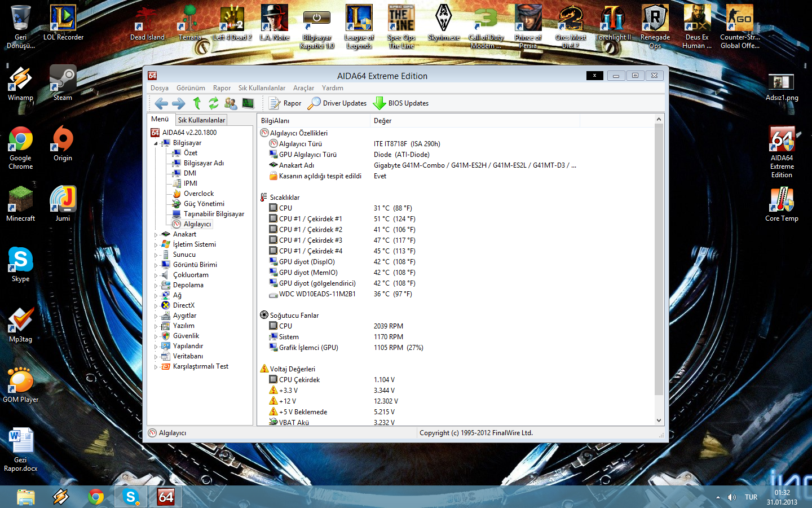812x508 pixels.
Task: Open Origin desktop icon
Action: coord(63,143)
